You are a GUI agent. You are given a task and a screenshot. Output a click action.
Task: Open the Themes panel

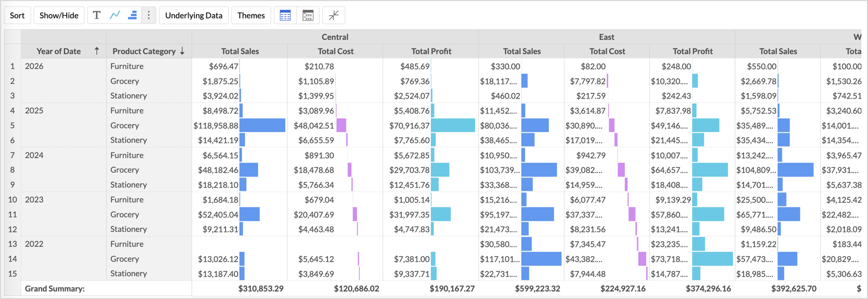point(251,15)
